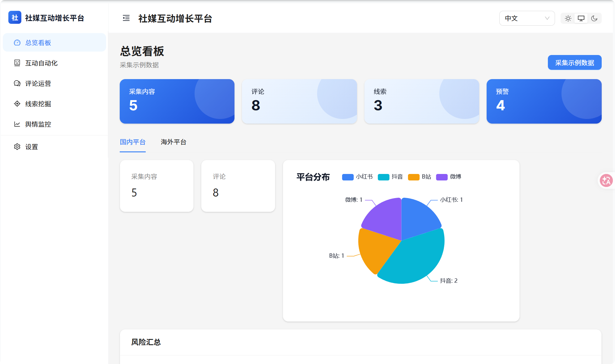Switch to dark theme with moon icon
Image resolution: width=615 pixels, height=364 pixels.
click(594, 19)
